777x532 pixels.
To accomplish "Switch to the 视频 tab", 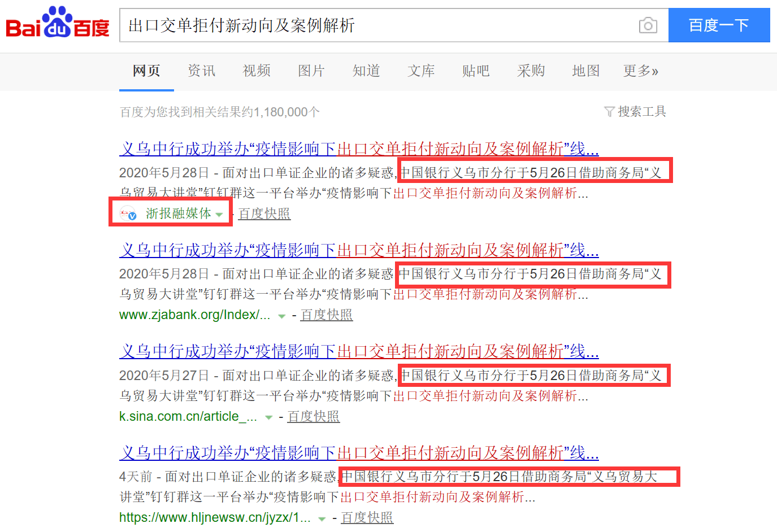I will [x=257, y=71].
